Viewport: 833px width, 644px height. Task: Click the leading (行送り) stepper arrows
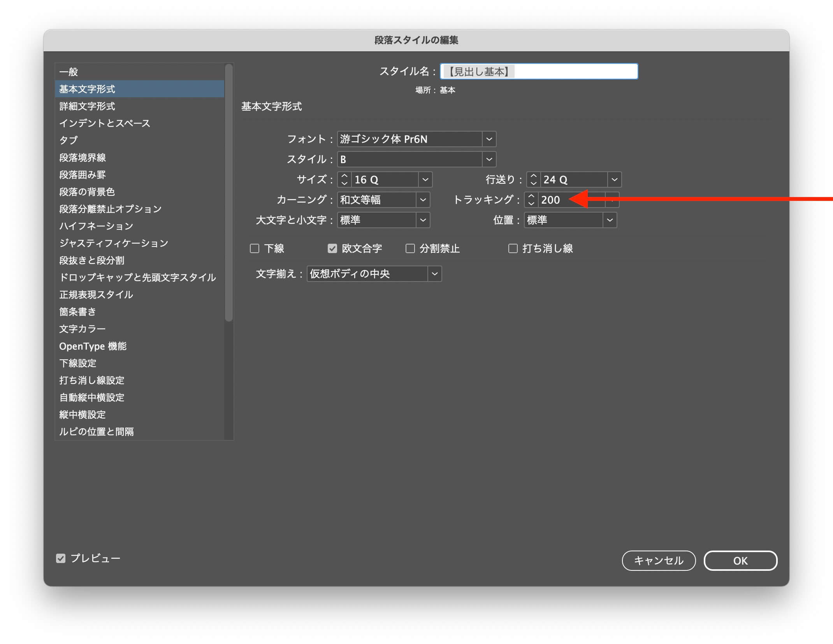tap(533, 179)
